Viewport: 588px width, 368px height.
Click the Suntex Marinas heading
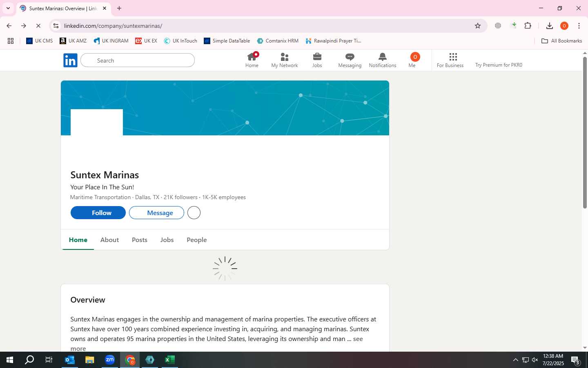pos(105,175)
